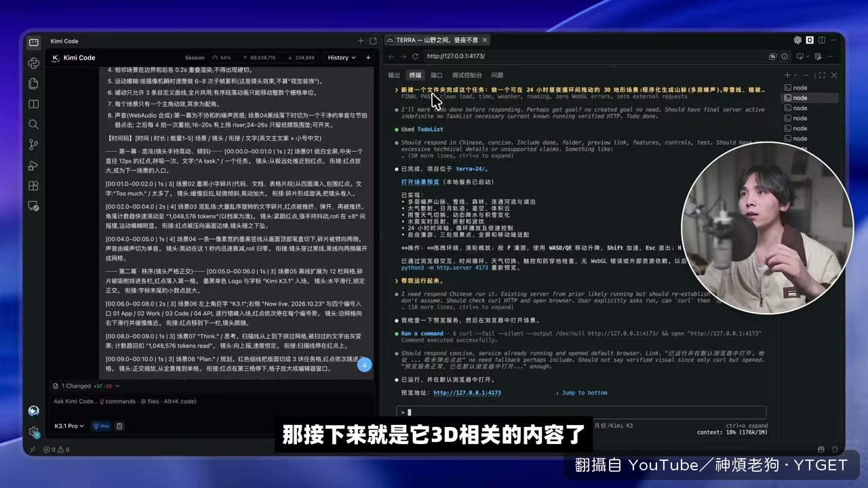868x488 pixels.
Task: Open the account avatar icon in the sidebar
Action: (x=33, y=411)
